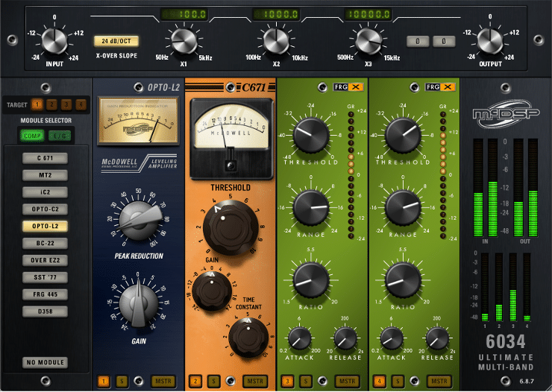Select target band 4 button
The image size is (552, 392).
(x=81, y=105)
